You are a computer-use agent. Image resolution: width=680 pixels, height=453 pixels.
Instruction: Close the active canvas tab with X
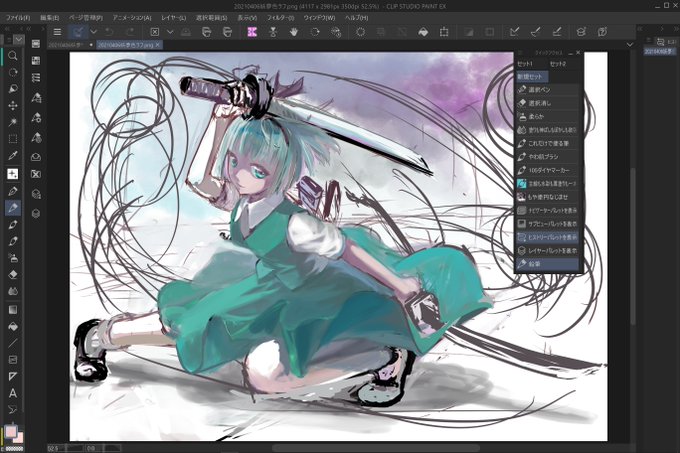pyautogui.click(x=158, y=45)
